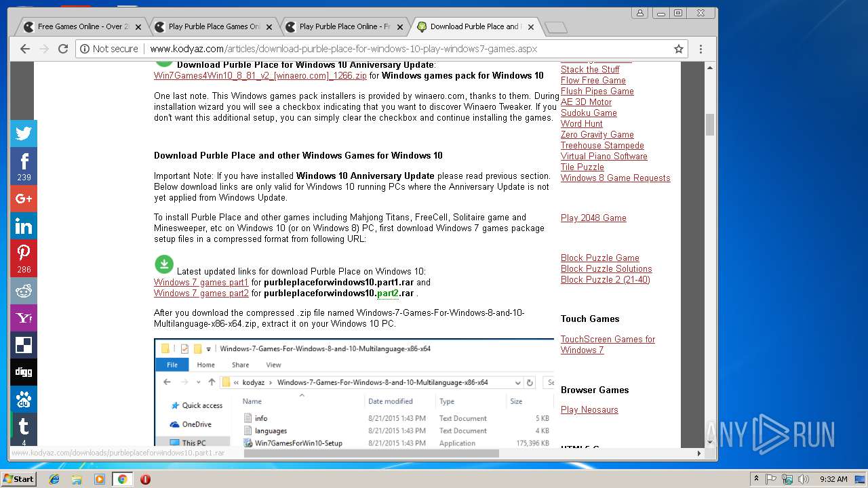The width and height of the screenshot is (868, 488).
Task: Open AE 3D Motor link
Action: 586,102
